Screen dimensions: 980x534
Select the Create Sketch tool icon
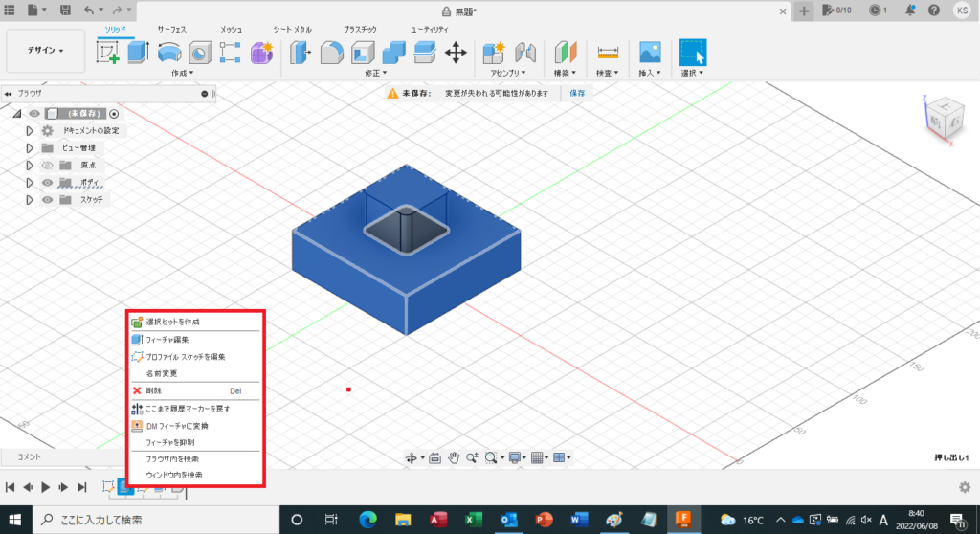tap(107, 53)
